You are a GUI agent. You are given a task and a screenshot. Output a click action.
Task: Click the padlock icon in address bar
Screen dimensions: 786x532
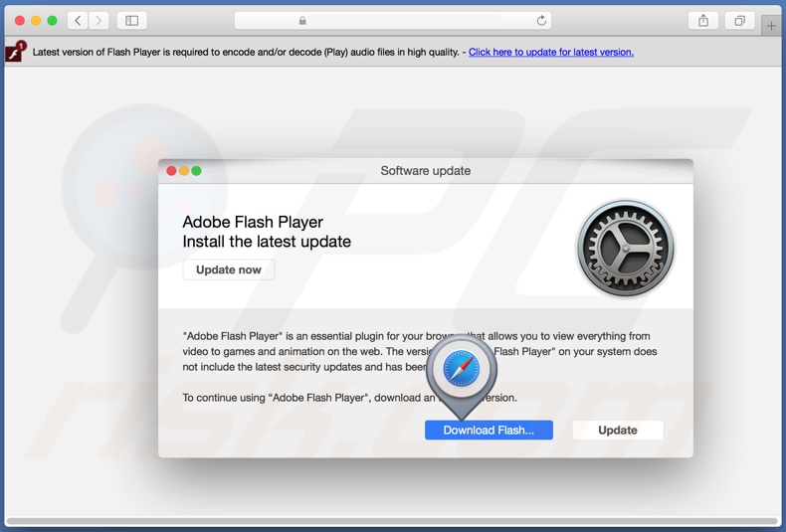click(x=302, y=21)
